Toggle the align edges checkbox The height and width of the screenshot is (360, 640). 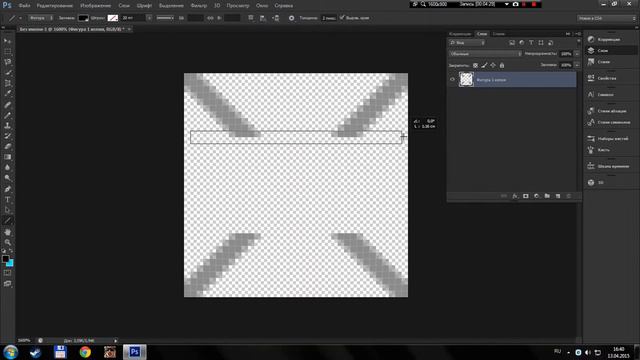point(342,18)
